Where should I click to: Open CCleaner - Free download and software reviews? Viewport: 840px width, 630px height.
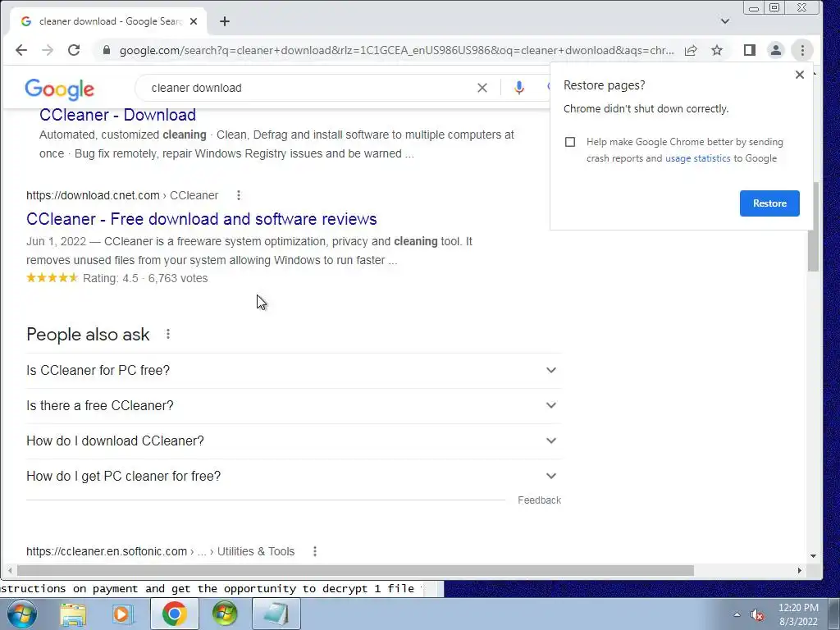coord(202,219)
